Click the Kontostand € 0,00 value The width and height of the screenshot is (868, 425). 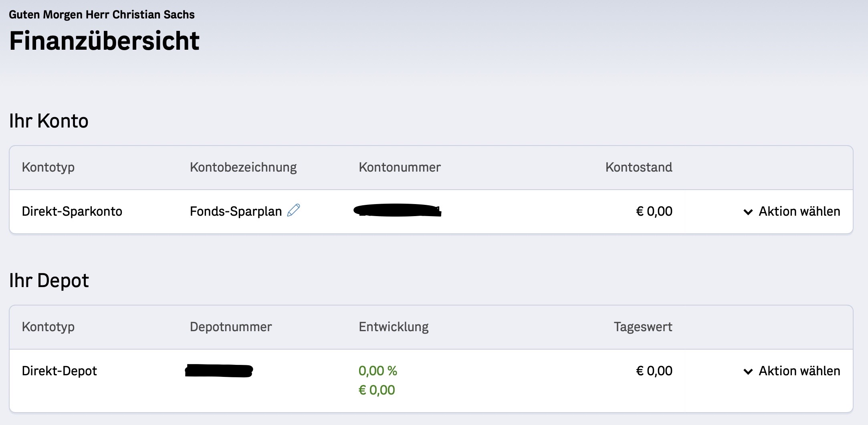coord(654,211)
